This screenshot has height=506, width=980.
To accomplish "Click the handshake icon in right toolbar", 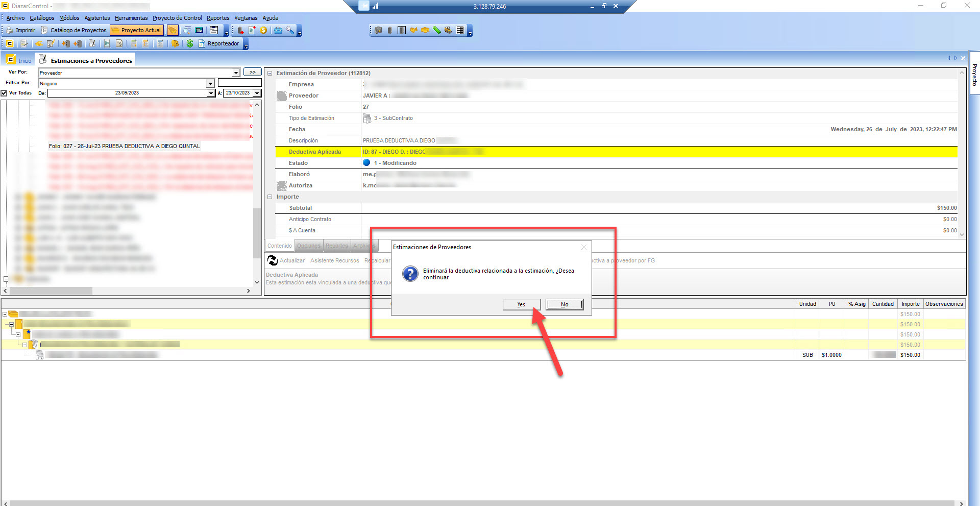I will (413, 30).
